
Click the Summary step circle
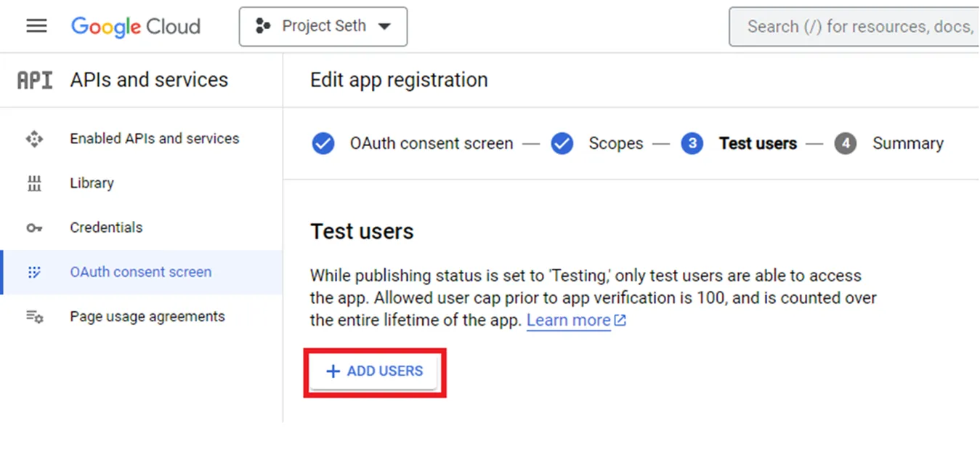pos(846,143)
